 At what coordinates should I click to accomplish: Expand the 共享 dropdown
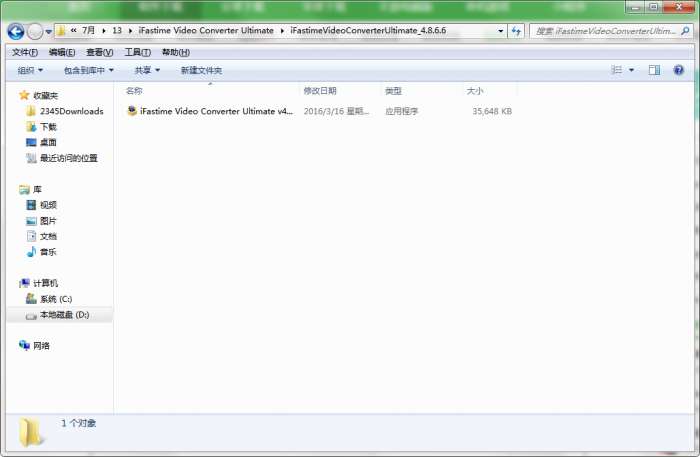click(x=147, y=71)
